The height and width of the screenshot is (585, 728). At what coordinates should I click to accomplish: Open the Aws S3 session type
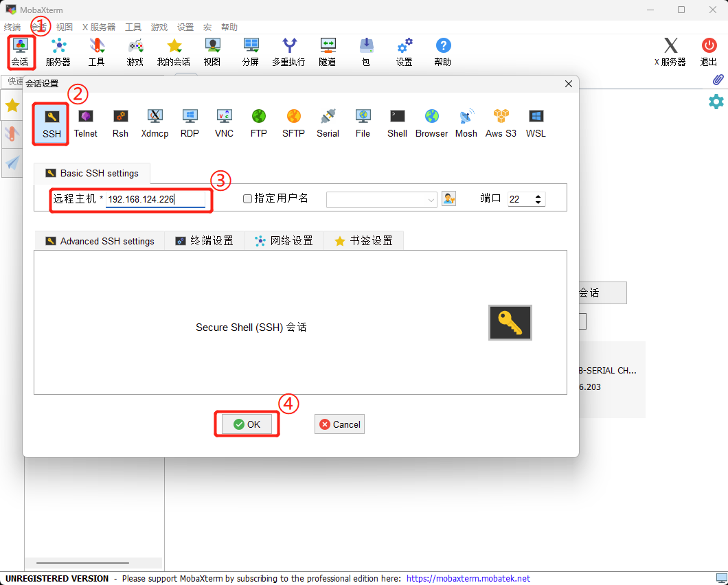pos(501,123)
